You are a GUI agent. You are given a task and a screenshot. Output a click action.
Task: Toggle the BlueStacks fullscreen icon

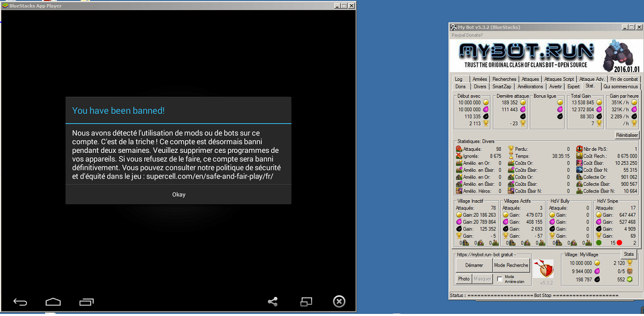point(307,302)
